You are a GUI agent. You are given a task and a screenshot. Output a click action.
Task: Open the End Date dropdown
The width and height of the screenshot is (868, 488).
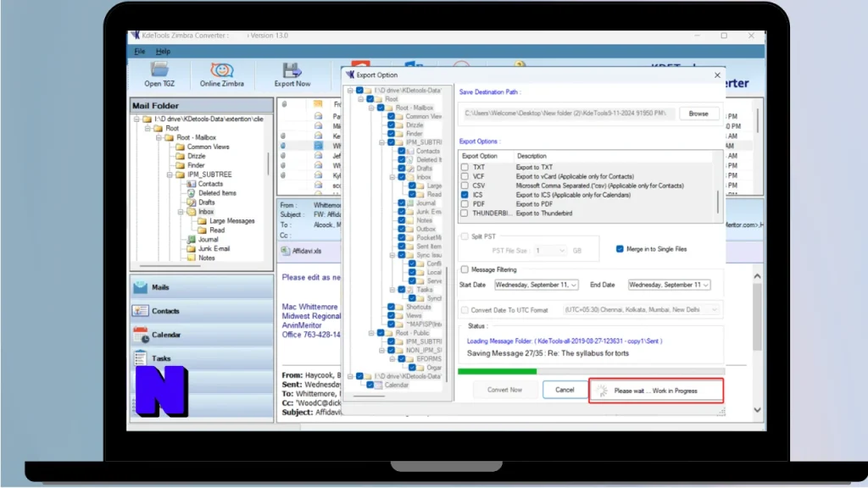coord(706,285)
